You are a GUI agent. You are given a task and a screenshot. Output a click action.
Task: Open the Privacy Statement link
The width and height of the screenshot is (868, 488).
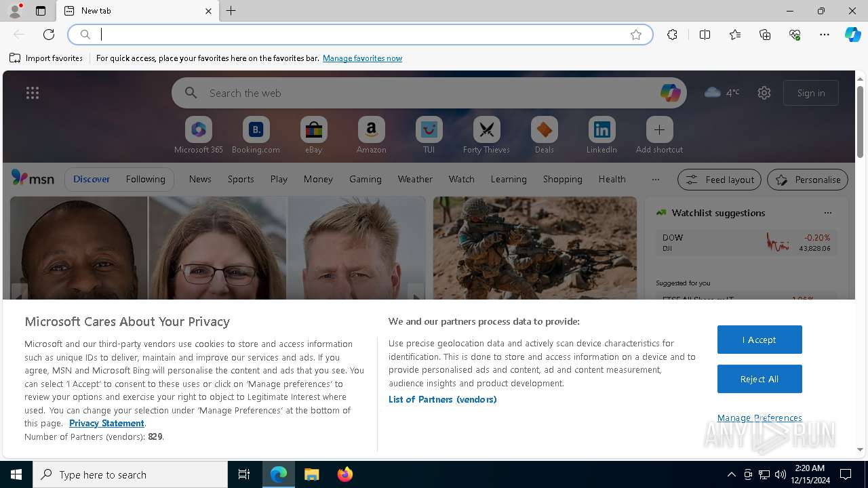point(106,423)
